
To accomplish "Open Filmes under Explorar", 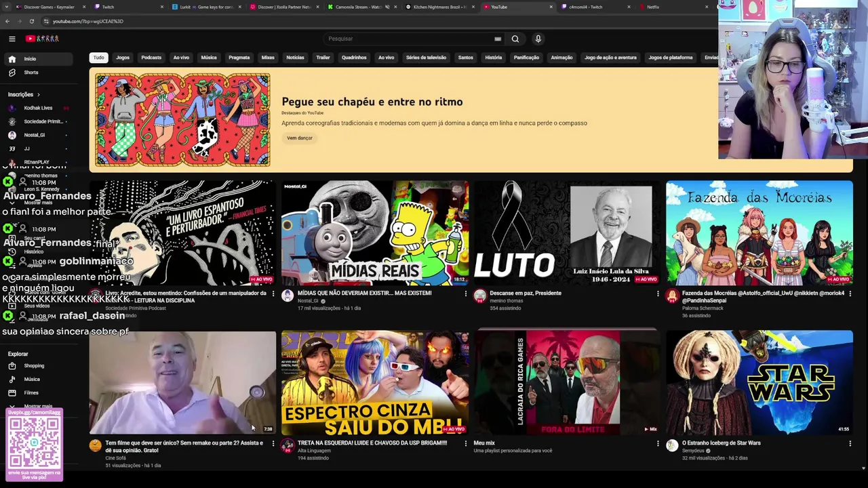I will [38, 393].
